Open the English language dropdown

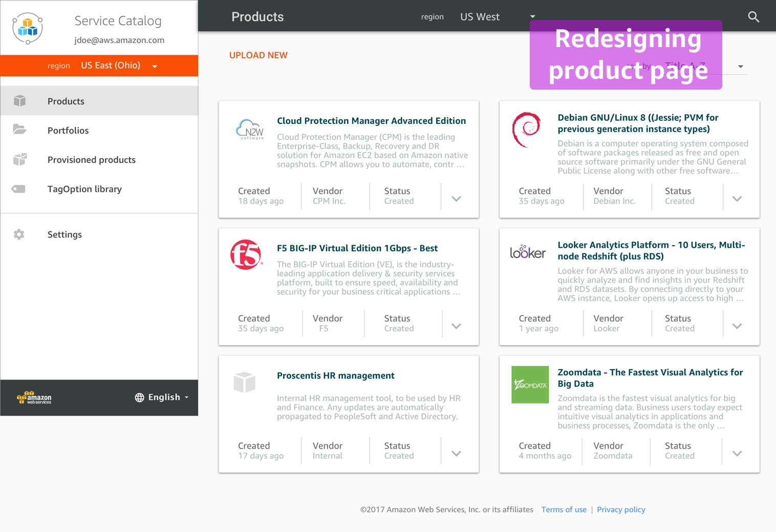pyautogui.click(x=163, y=397)
